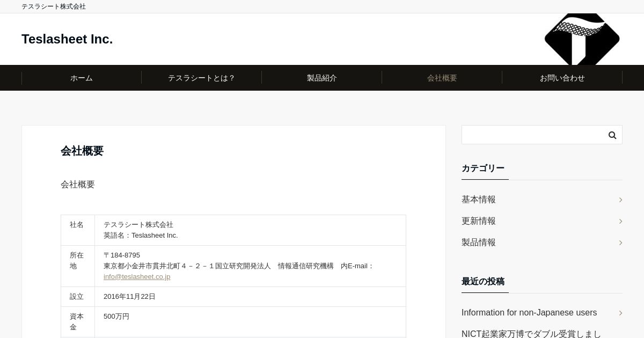644x338 pixels.
Task: Open the 基本情報 category
Action: [x=479, y=200]
